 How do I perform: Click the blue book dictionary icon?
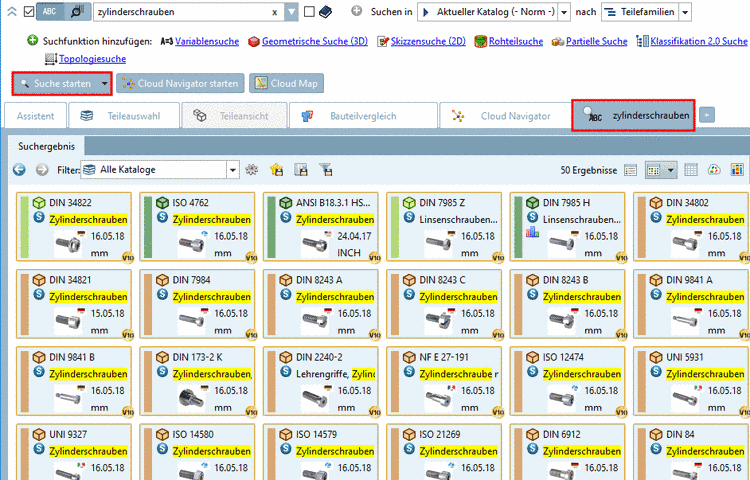(326, 11)
